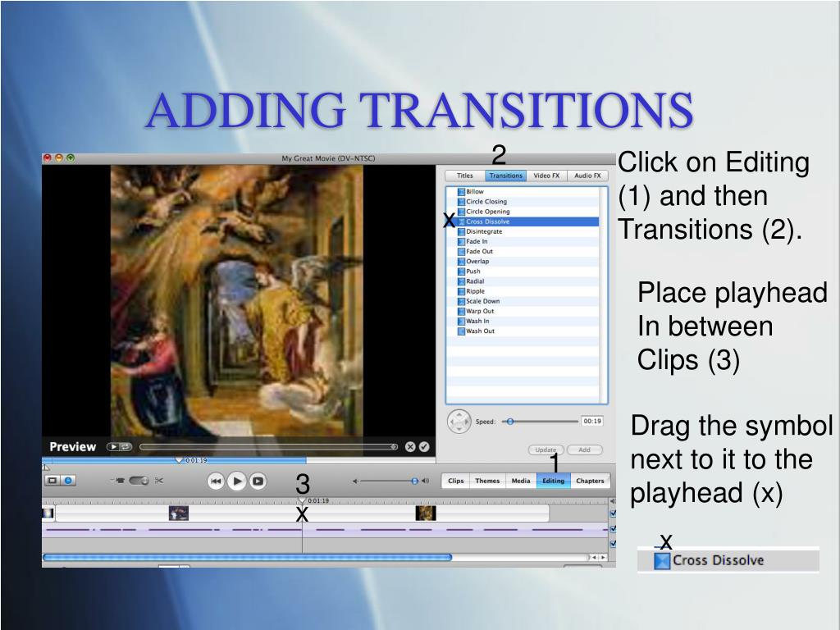
Task: Switch to clip viewer mode icon
Action: (x=52, y=481)
